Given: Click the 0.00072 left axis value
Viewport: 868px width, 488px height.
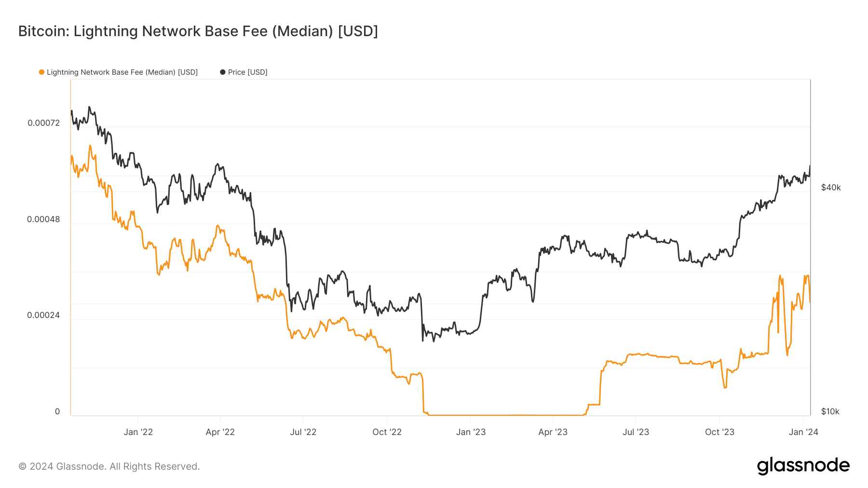Looking at the screenshot, I should pyautogui.click(x=44, y=123).
